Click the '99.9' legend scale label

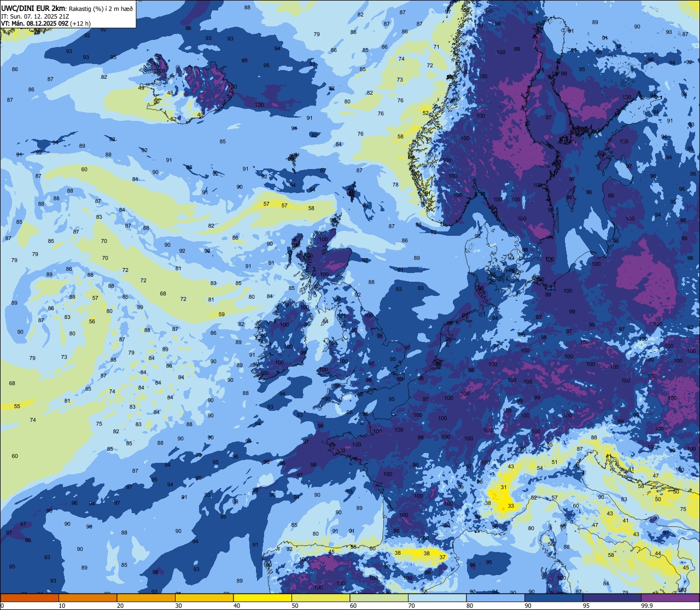point(647,606)
